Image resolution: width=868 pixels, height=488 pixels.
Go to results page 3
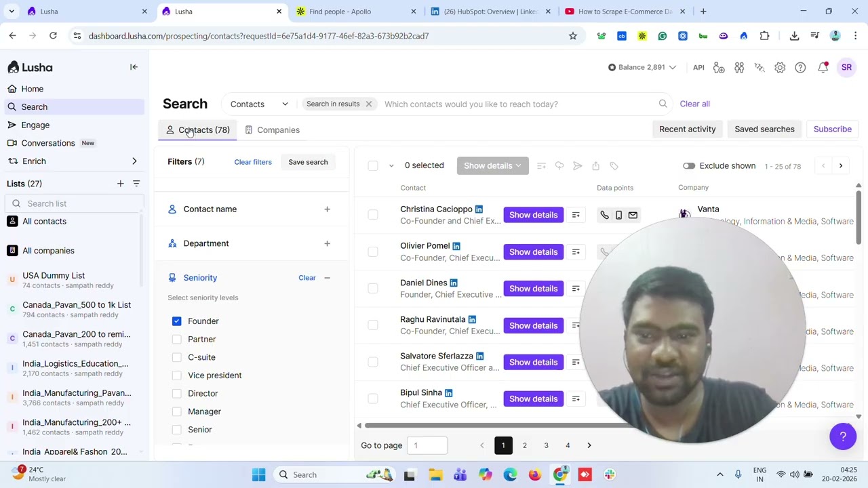pos(546,445)
